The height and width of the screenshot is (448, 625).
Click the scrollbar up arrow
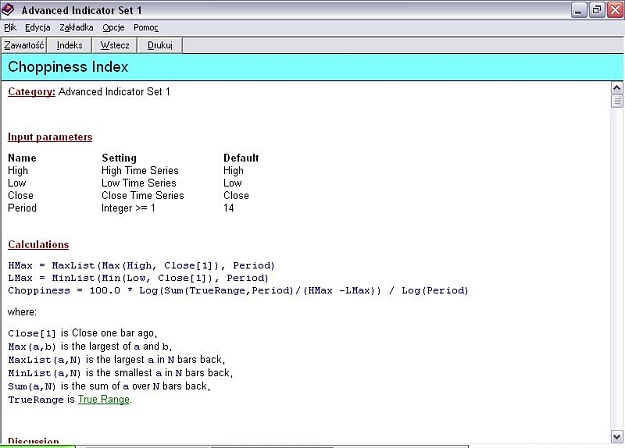coord(617,88)
